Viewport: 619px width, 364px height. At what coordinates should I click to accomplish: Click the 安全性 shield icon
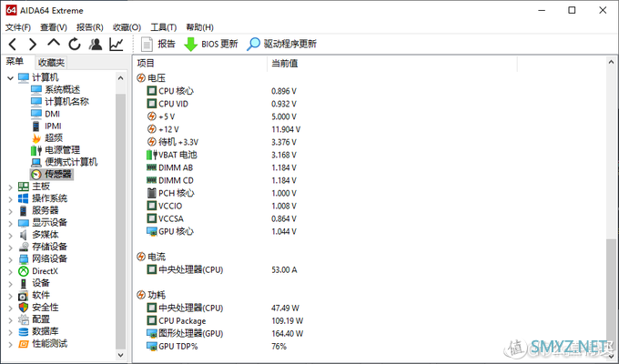(x=24, y=308)
